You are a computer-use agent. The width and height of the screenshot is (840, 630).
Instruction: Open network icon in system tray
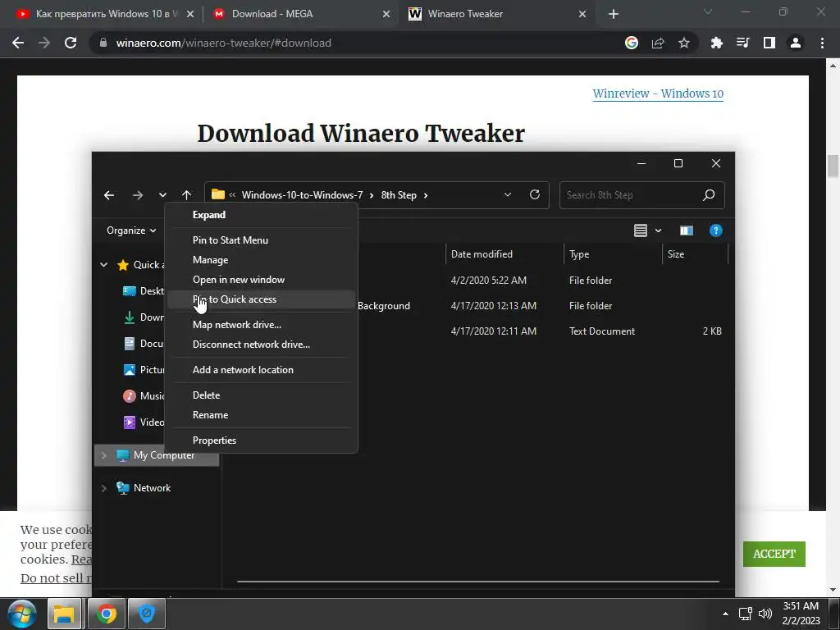[x=745, y=614]
